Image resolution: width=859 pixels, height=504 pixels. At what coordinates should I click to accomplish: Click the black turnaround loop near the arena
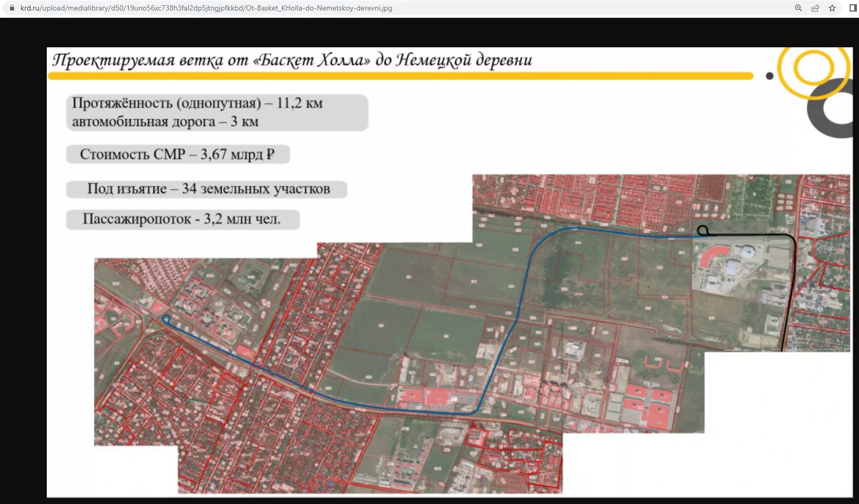point(702,230)
